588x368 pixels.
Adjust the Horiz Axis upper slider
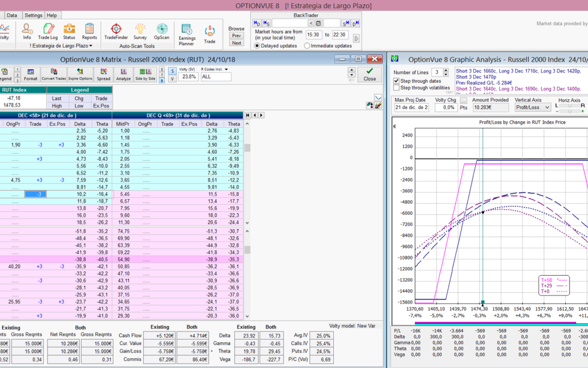[x=569, y=106]
